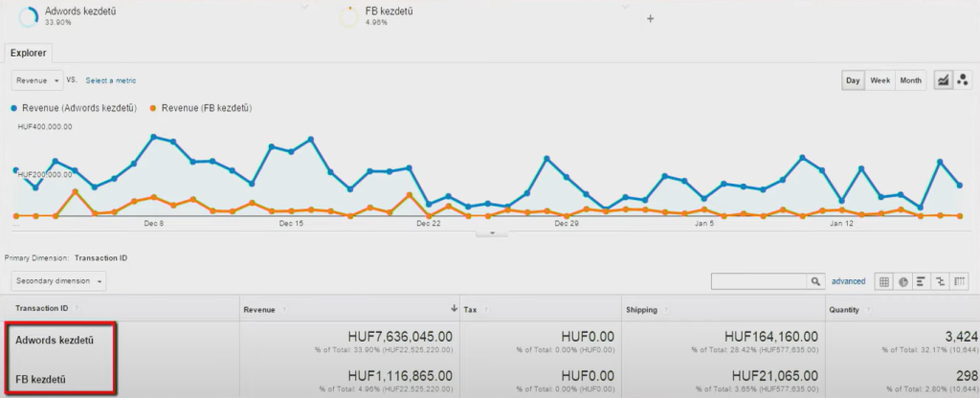Select the performance bar view icon
Viewport: 980px width, 398px height.
point(920,281)
